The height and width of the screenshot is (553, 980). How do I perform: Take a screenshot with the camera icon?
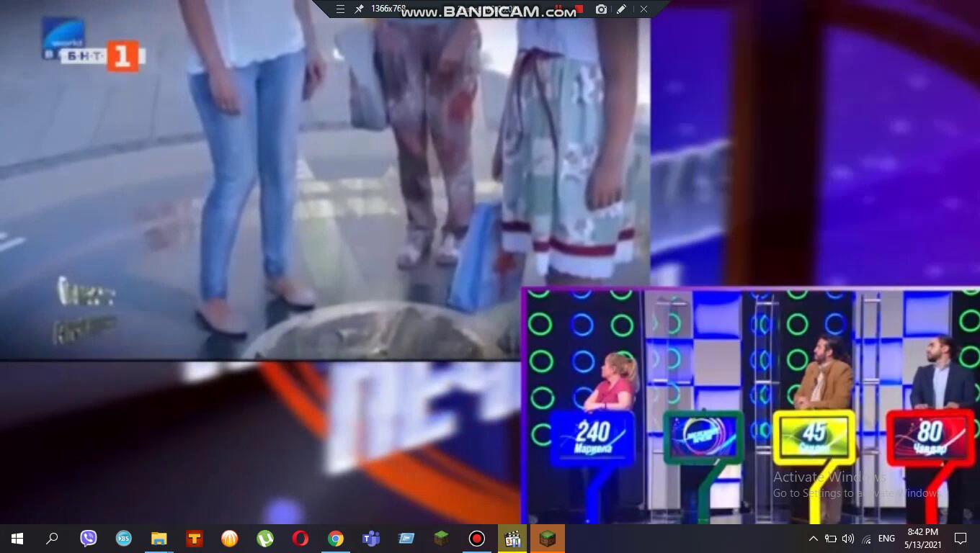point(601,9)
